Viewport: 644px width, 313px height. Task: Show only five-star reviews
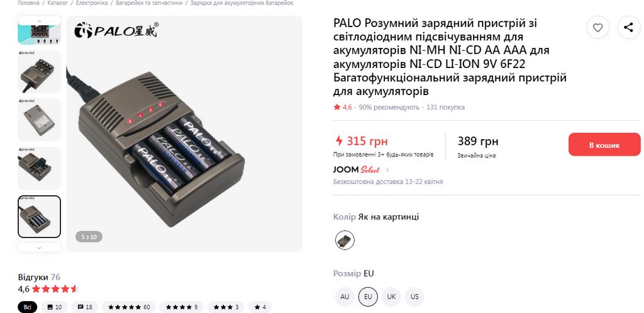[128, 307]
